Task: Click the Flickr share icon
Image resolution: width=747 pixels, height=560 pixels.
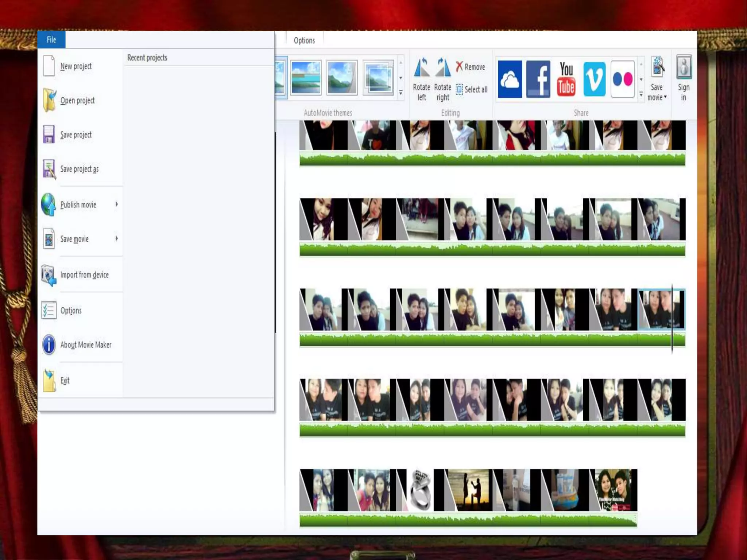Action: 622,79
